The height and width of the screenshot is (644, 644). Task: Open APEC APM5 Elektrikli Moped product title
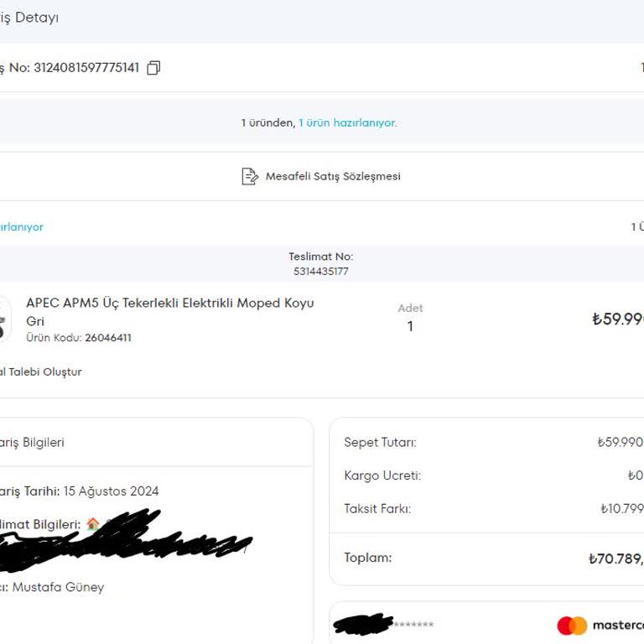click(169, 312)
